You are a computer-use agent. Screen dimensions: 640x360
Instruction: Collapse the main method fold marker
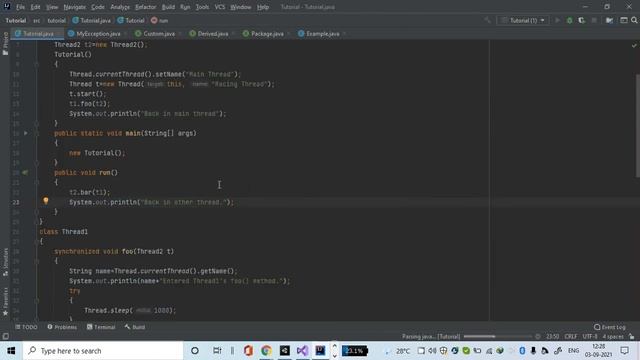pos(36,133)
